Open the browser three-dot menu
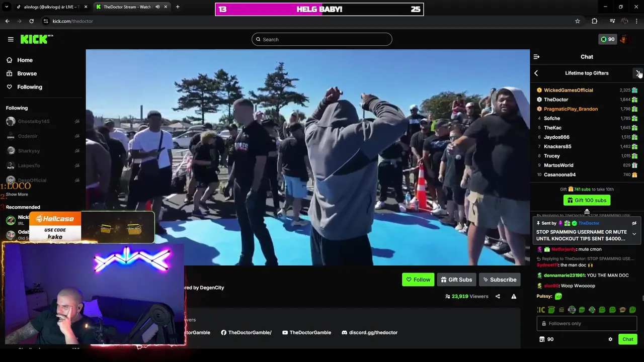644x362 pixels. [x=636, y=21]
